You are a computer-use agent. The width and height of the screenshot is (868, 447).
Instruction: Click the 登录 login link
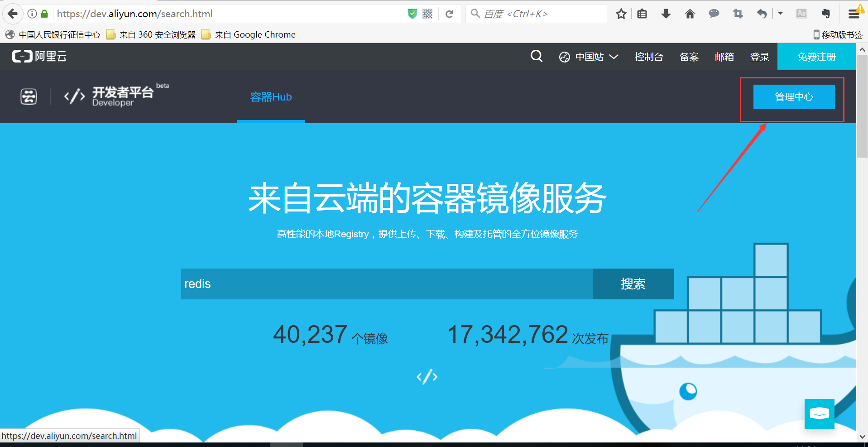pyautogui.click(x=760, y=57)
